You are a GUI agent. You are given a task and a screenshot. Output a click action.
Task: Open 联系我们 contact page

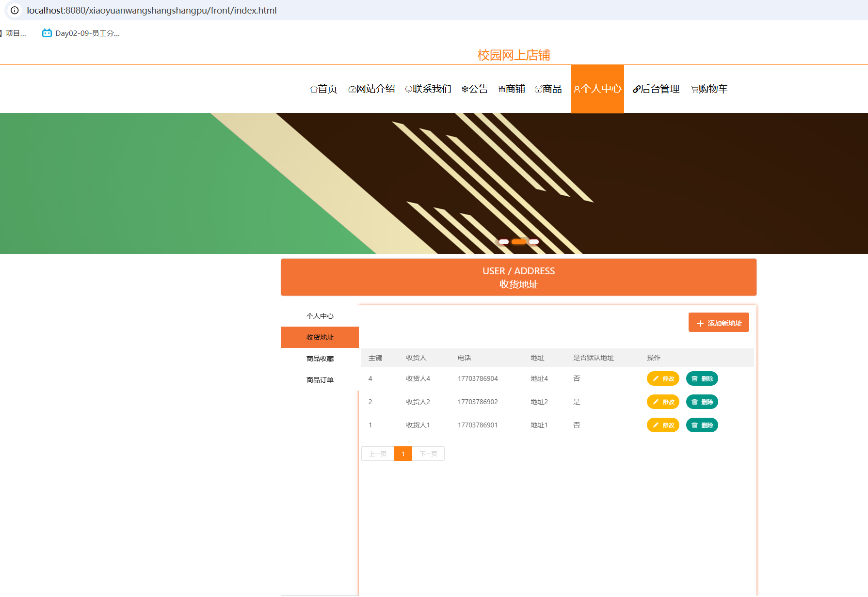428,89
